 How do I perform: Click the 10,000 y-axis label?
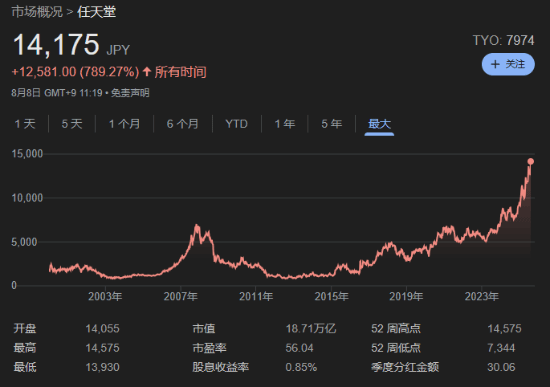coord(27,198)
